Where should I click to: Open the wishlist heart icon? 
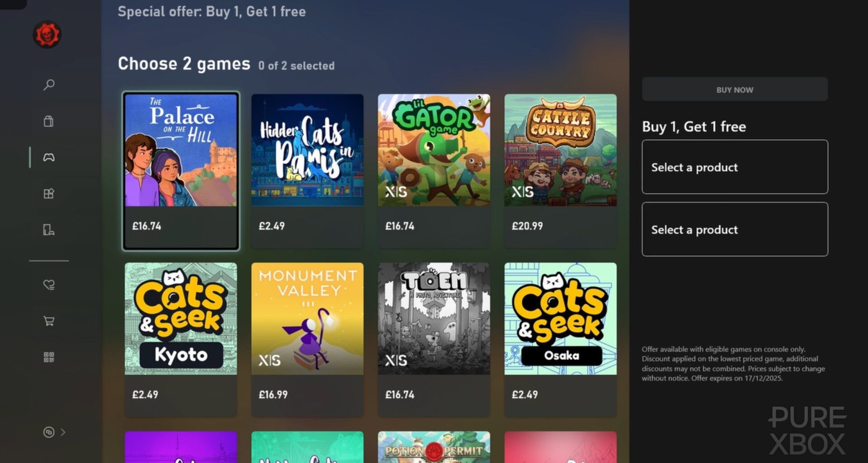tap(49, 284)
